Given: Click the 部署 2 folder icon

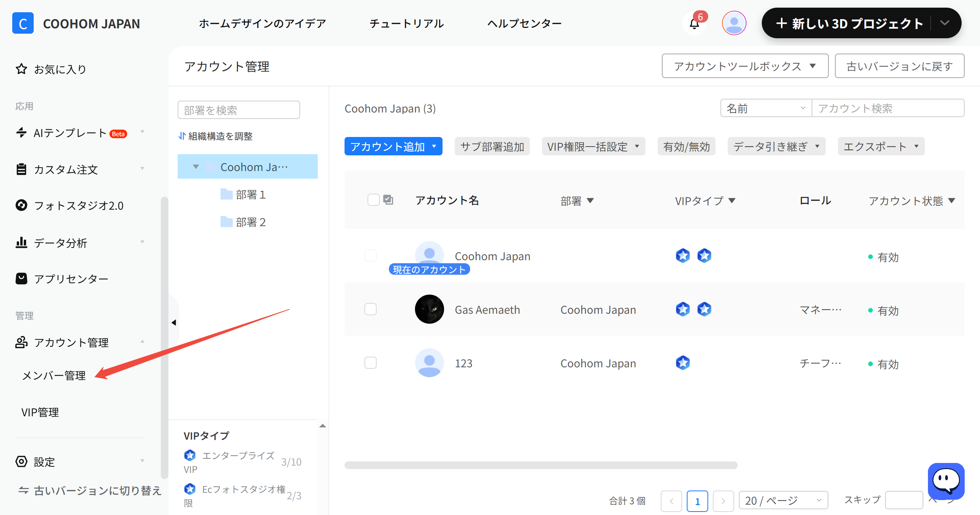Looking at the screenshot, I should point(227,222).
